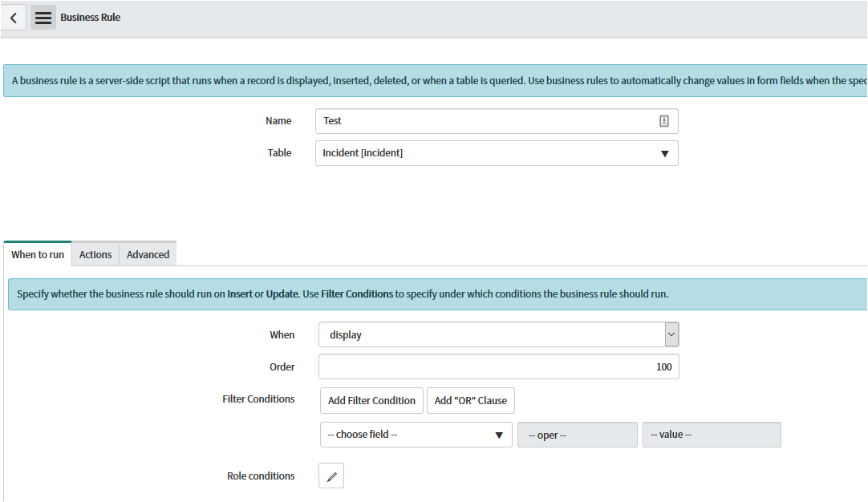Image resolution: width=868 pixels, height=502 pixels.
Task: Click the value input box
Action: point(712,435)
